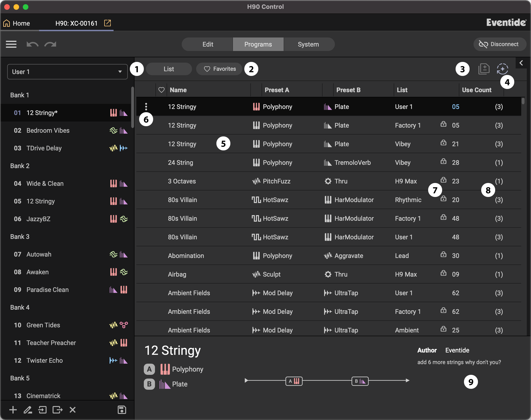Click TremoloVerb preset in 24 String row
This screenshot has height=420, width=531.
(x=352, y=163)
